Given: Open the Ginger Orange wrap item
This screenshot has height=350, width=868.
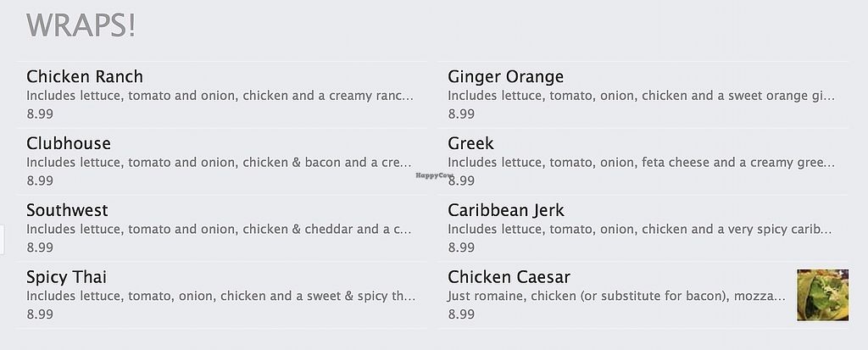Looking at the screenshot, I should click(505, 77).
